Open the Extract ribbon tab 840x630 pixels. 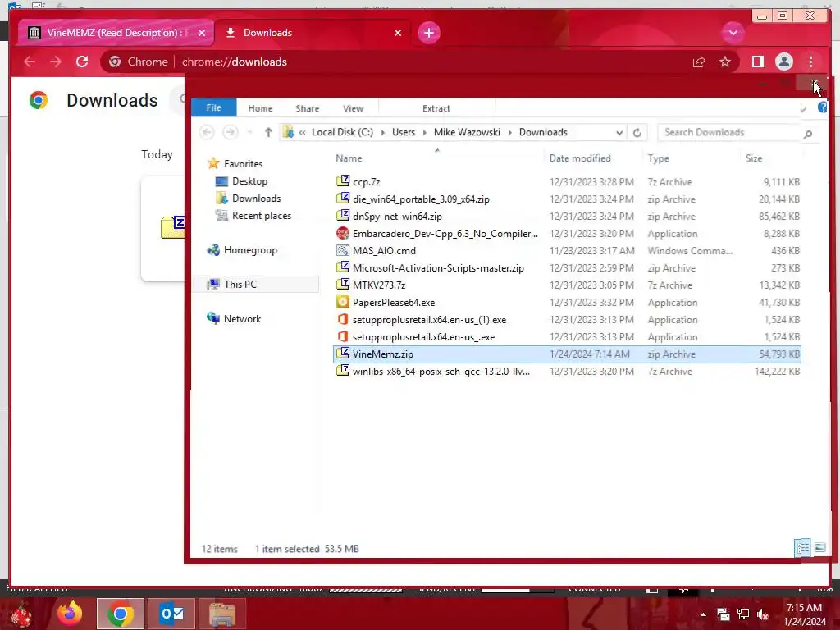click(x=436, y=108)
